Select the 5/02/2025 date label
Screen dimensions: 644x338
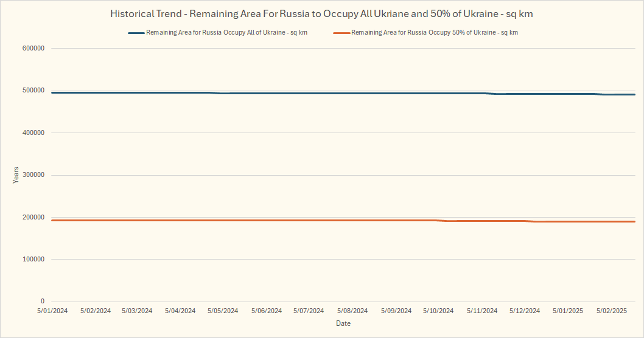point(611,311)
